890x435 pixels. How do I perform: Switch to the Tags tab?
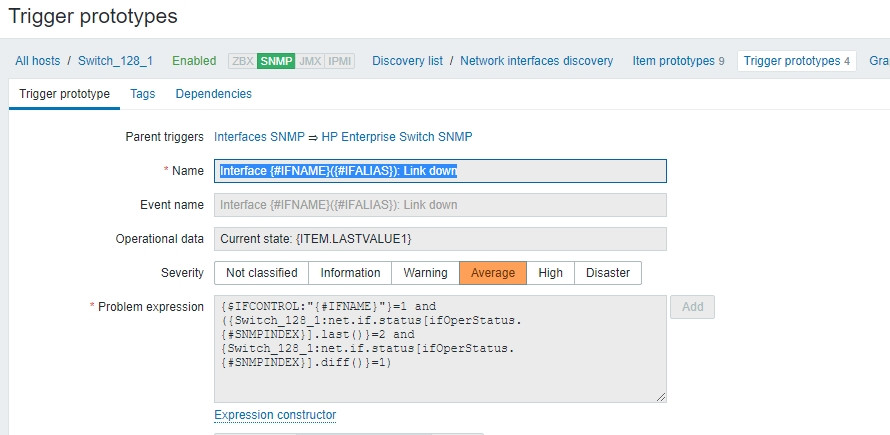(x=142, y=94)
